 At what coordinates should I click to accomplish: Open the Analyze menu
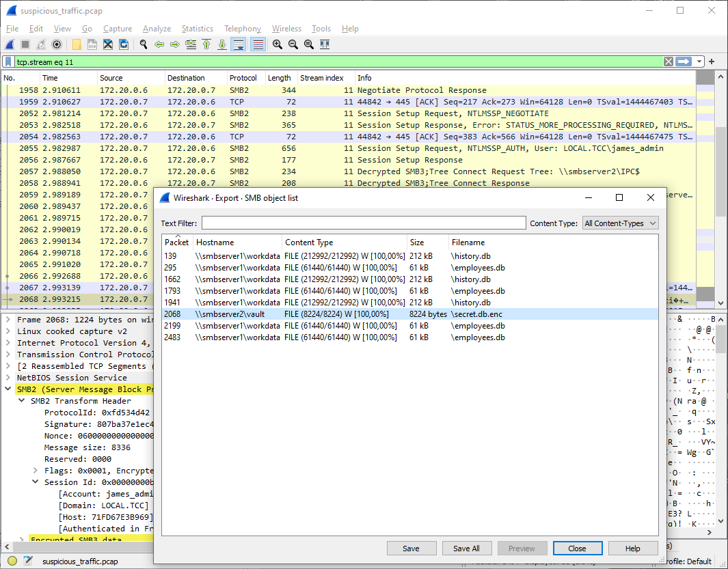point(157,29)
